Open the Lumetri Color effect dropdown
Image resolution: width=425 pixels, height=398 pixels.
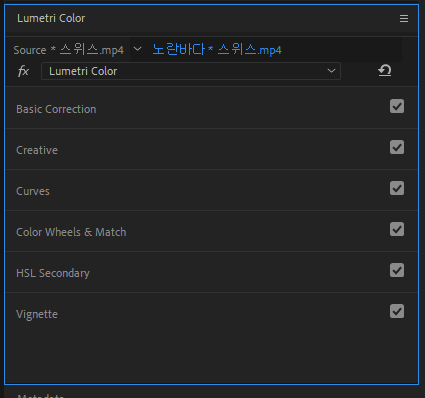pyautogui.click(x=191, y=71)
